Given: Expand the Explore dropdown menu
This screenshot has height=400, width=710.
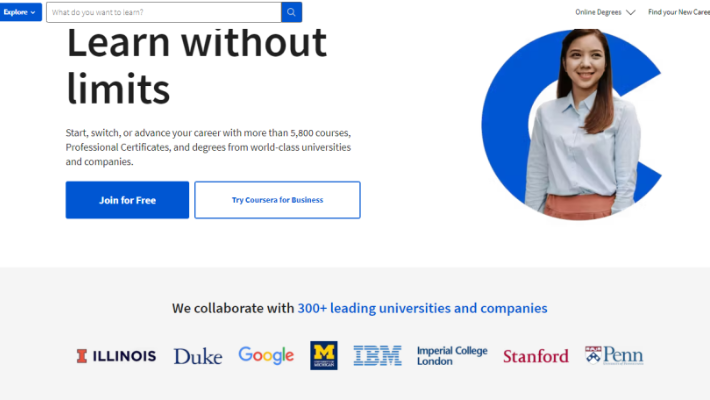Looking at the screenshot, I should point(20,12).
